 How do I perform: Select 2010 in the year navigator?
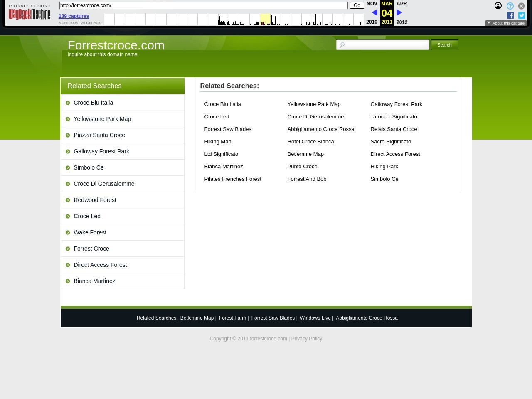(372, 22)
